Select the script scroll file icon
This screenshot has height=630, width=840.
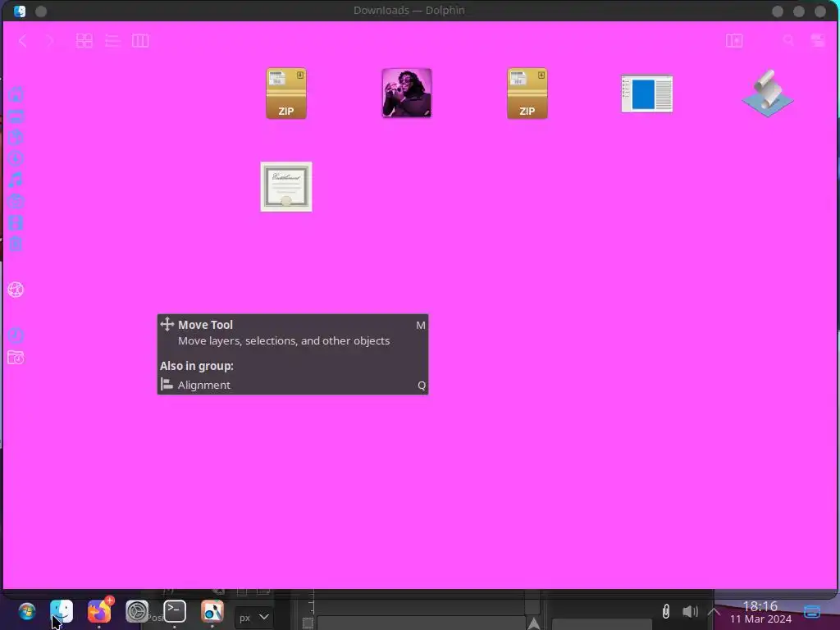point(768,94)
